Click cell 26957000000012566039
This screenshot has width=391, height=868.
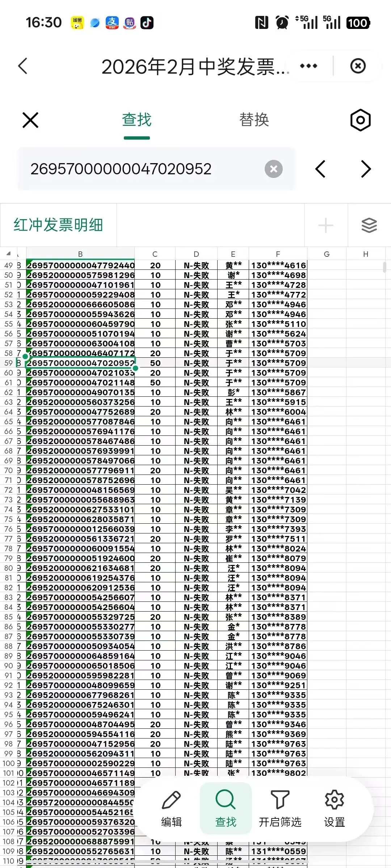(80, 529)
